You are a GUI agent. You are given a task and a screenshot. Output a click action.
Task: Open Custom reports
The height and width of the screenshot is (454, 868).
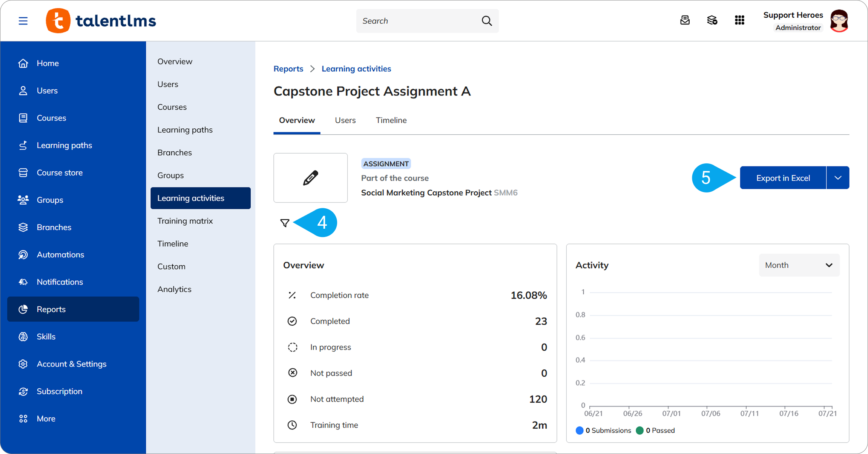click(x=171, y=266)
